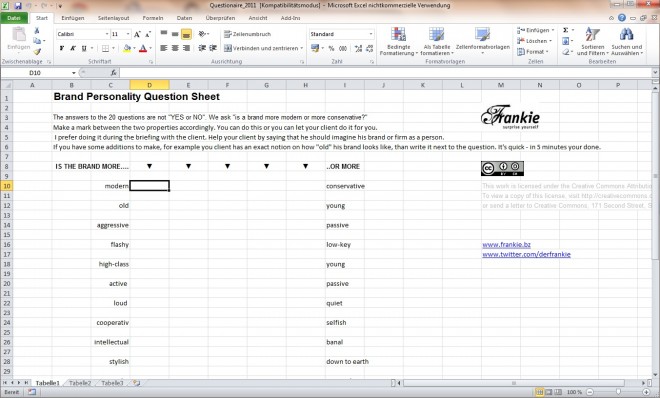Click the blue help question mark icon

coord(621,18)
